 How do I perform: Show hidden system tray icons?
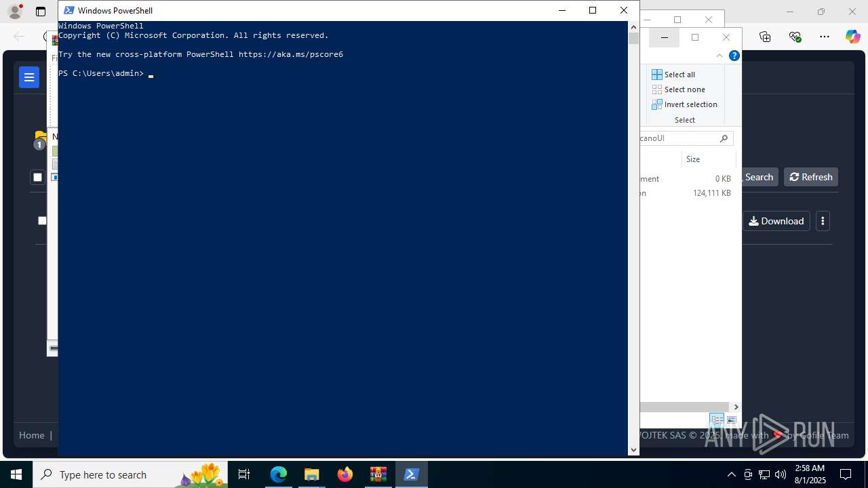click(x=732, y=474)
